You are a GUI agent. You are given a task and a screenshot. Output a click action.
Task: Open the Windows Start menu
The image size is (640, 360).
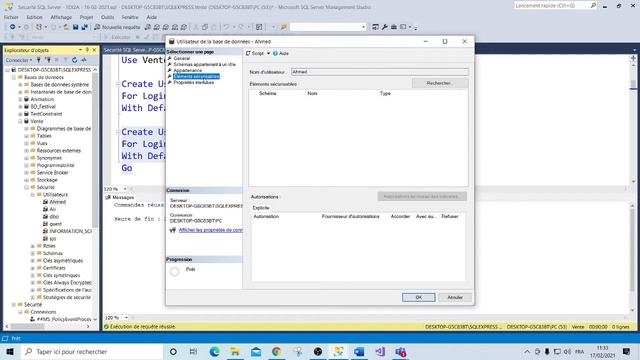(x=10, y=351)
